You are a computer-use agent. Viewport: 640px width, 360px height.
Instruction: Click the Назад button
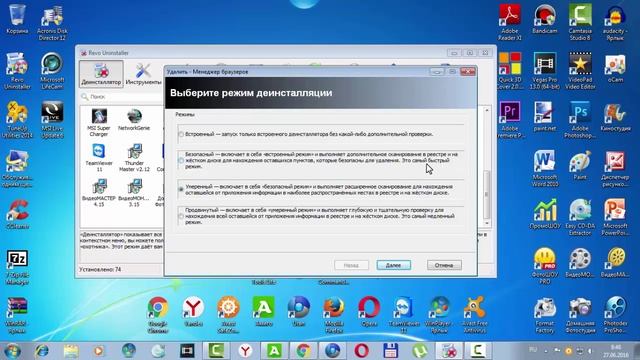click(351, 265)
